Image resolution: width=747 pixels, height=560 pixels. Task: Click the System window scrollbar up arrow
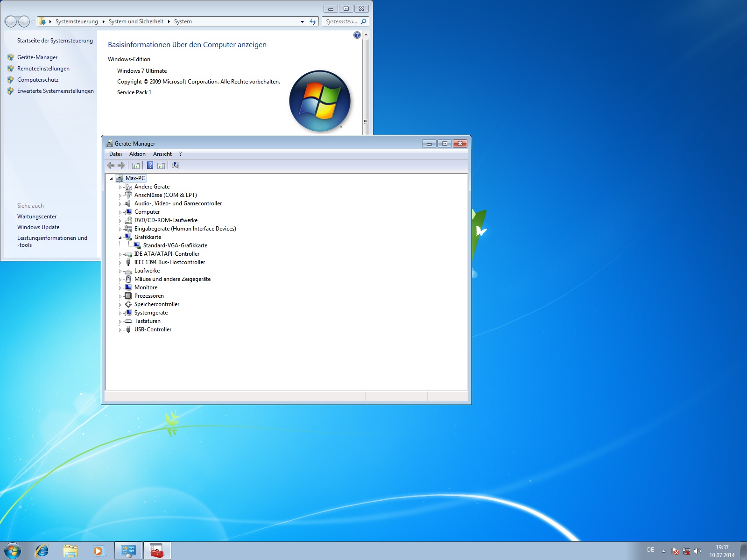click(x=366, y=35)
